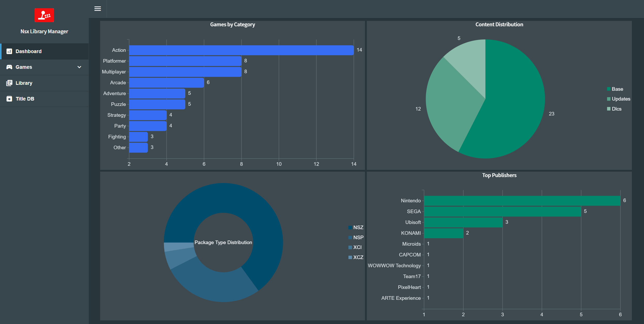Viewport: 644px width, 324px height.
Task: Click the 'Updates' legend text
Action: click(621, 99)
